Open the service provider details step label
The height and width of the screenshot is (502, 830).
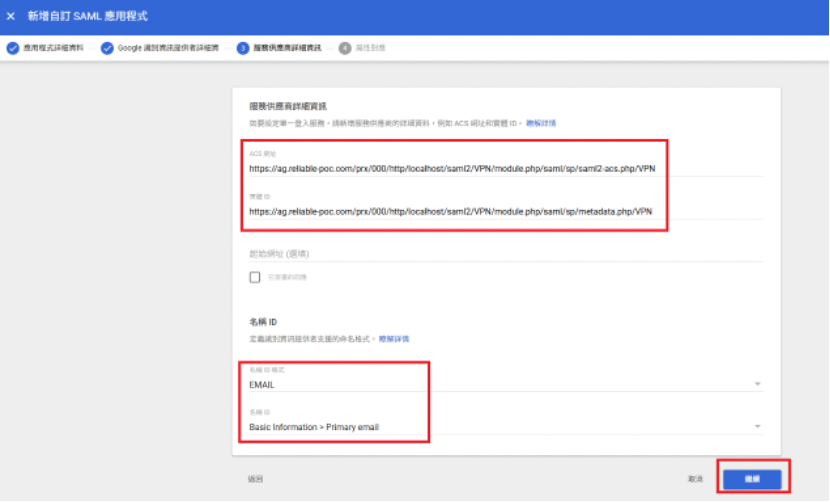tap(287, 48)
